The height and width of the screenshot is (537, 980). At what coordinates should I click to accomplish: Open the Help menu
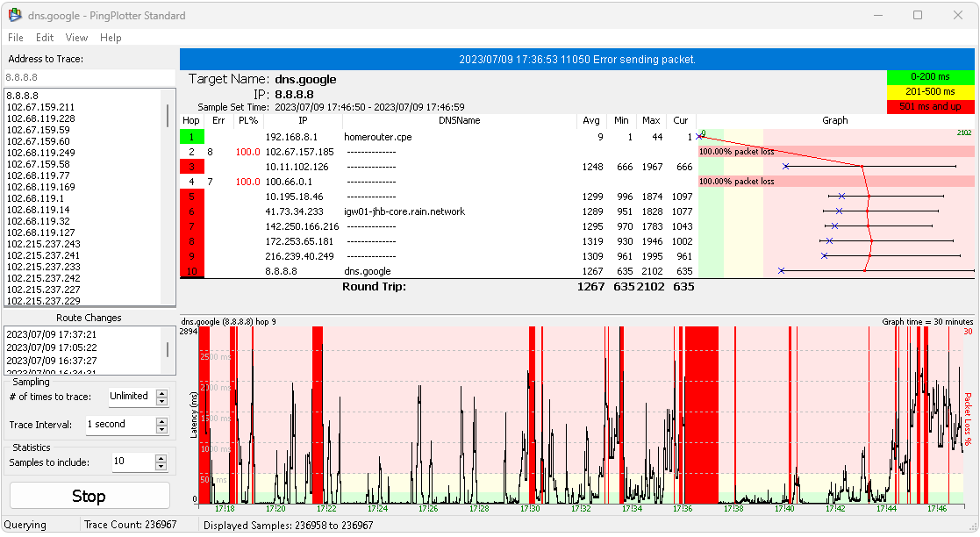coord(111,38)
